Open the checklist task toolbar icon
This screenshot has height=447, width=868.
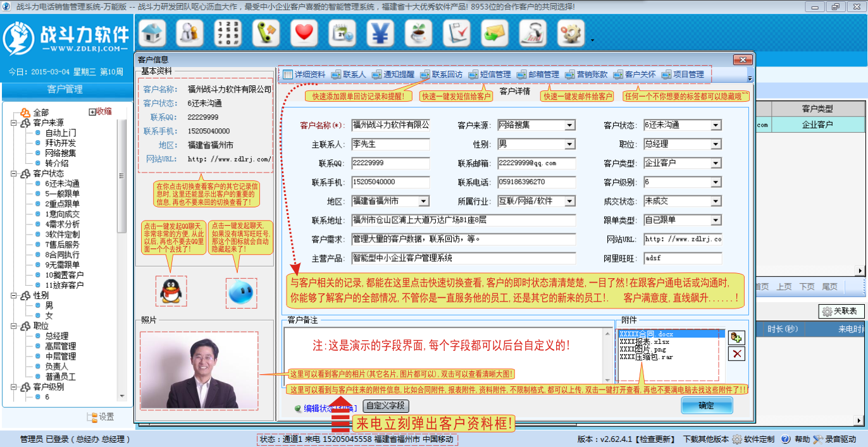click(457, 33)
